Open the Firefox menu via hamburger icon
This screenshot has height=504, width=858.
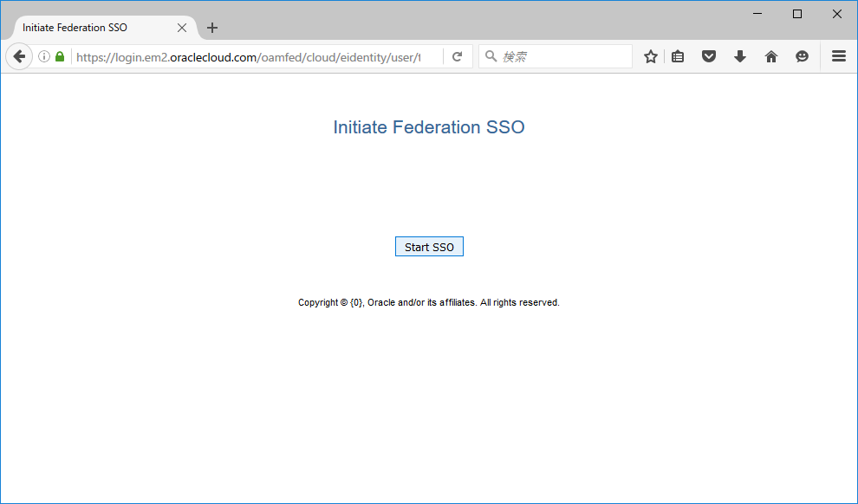tap(838, 55)
